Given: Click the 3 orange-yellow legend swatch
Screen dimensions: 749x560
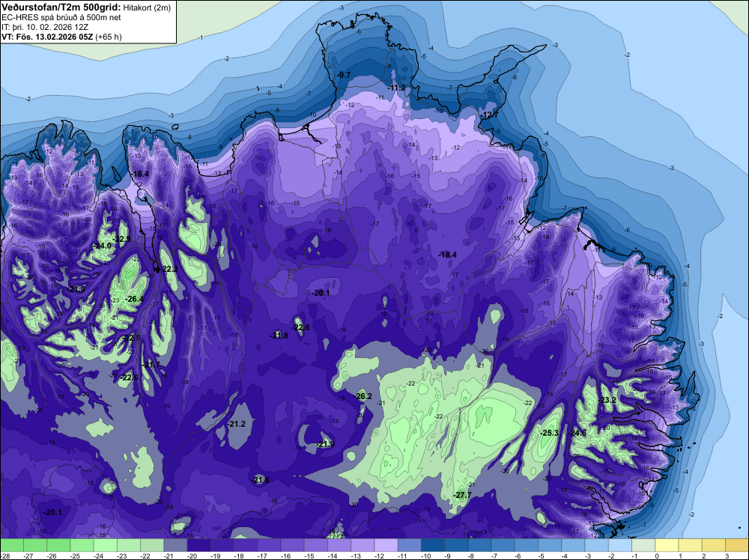Looking at the screenshot, I should (x=737, y=545).
